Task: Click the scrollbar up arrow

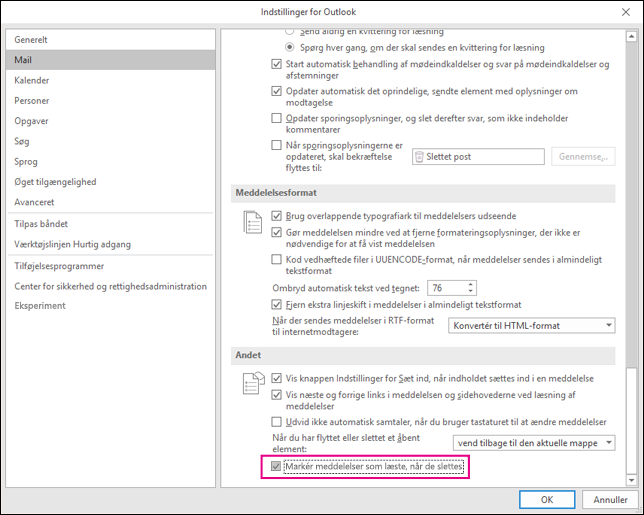Action: [631, 37]
